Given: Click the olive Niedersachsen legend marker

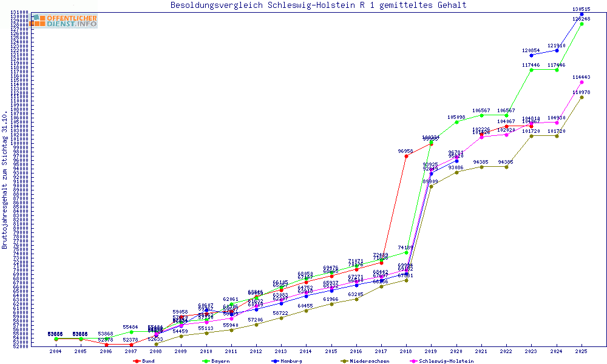Looking at the screenshot, I should point(345,361).
